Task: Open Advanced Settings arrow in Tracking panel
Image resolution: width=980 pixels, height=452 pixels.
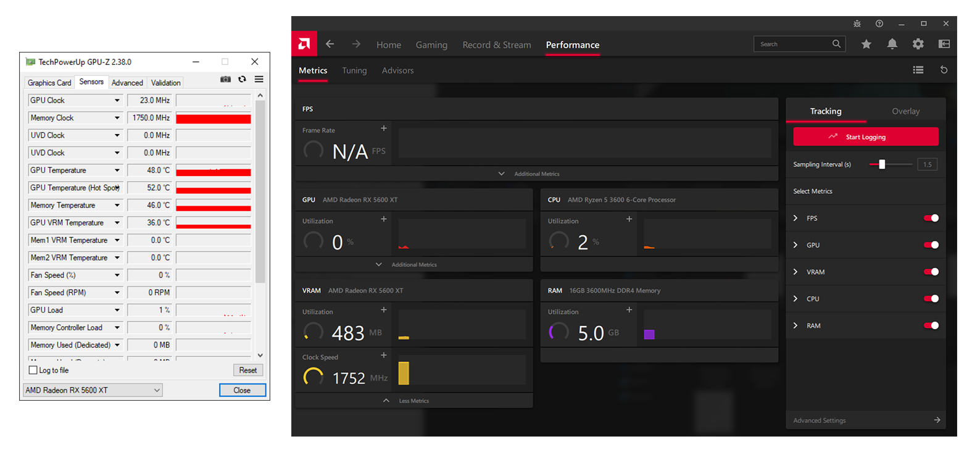Action: [937, 420]
